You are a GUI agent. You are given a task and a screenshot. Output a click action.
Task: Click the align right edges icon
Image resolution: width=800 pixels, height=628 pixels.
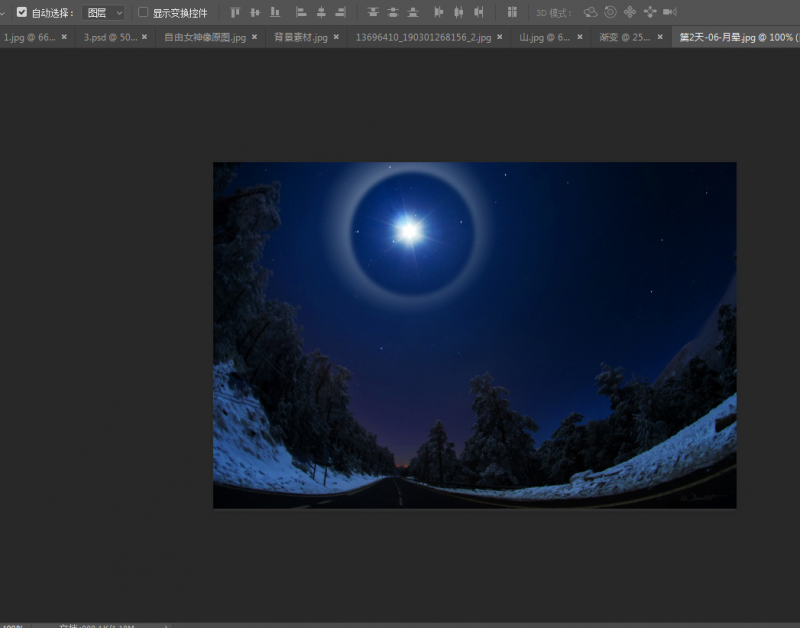click(341, 13)
